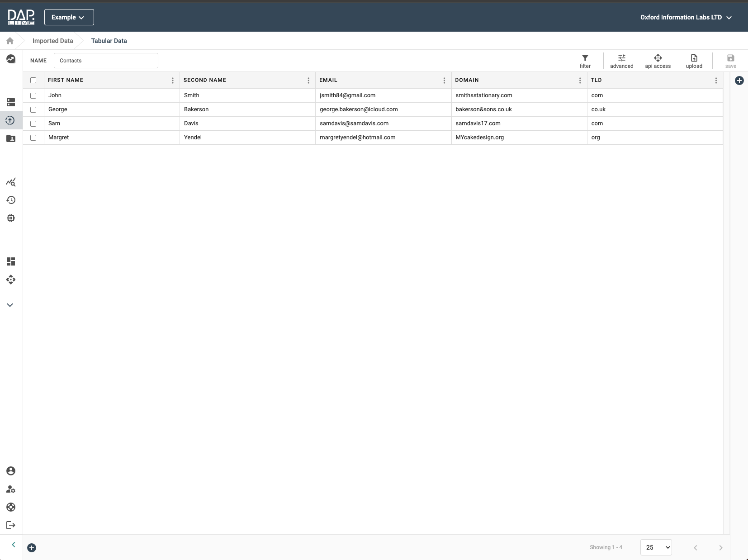Image resolution: width=748 pixels, height=560 pixels.
Task: Open the page size dropdown showing 25
Action: point(656,547)
